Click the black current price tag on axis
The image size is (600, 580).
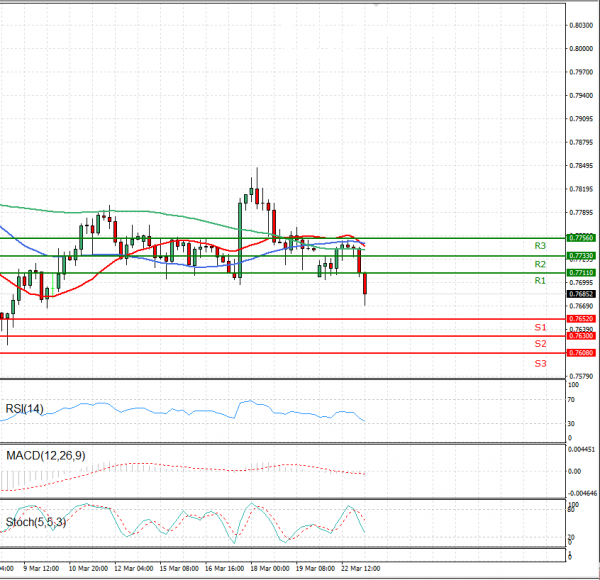tap(581, 294)
